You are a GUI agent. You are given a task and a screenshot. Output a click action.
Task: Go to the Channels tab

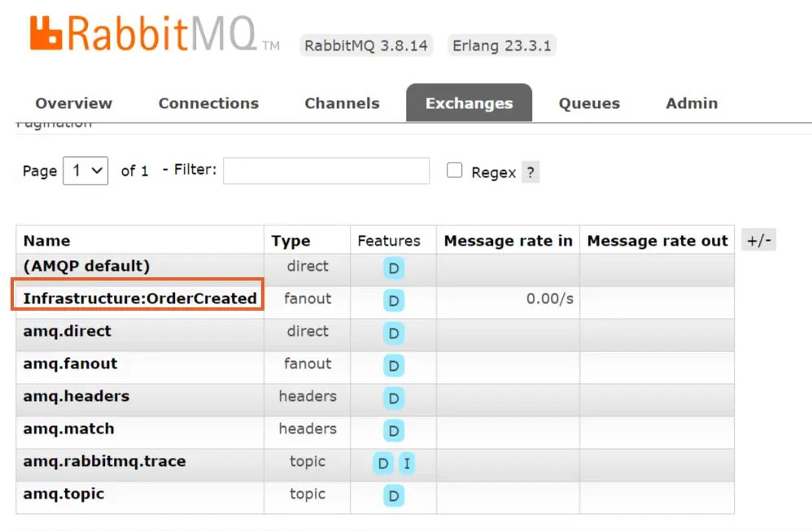tap(342, 103)
